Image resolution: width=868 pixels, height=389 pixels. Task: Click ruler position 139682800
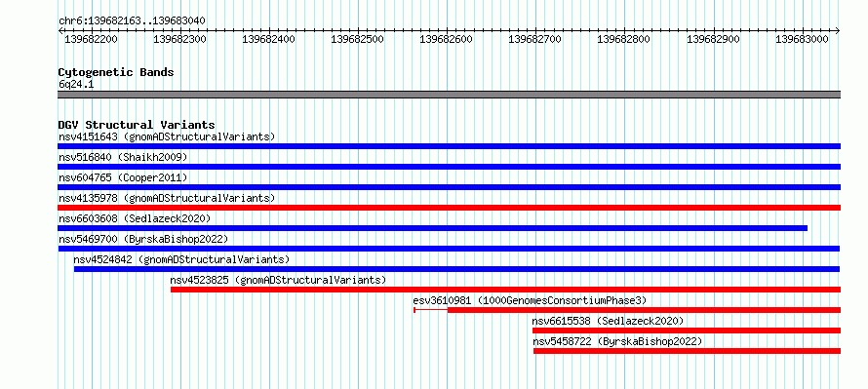tap(624, 39)
